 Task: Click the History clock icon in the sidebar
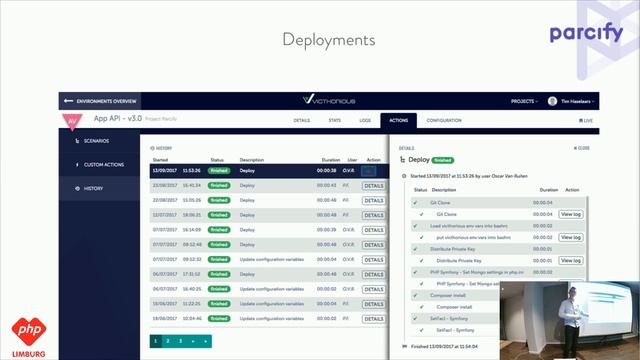tap(77, 189)
